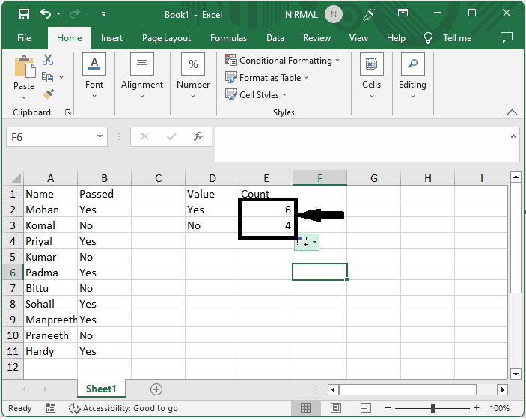Viewport: 526px width, 420px height.
Task: Open the Comments pane icon
Action: (x=507, y=37)
